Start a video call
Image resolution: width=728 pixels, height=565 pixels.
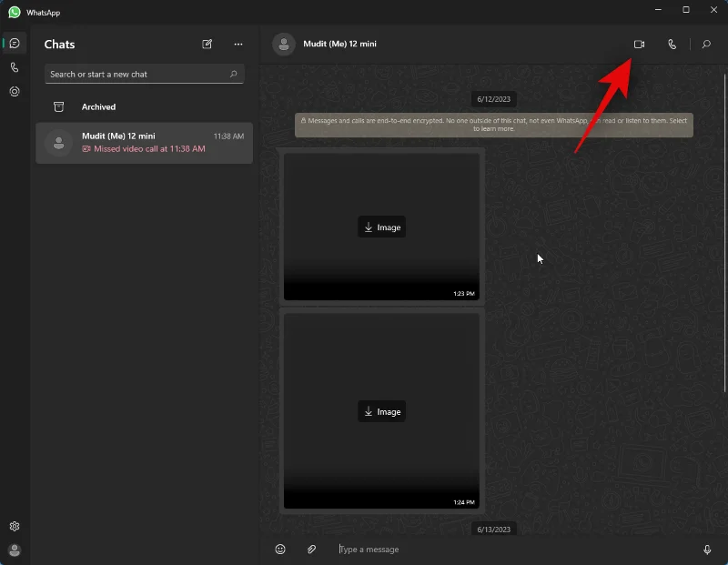(639, 44)
